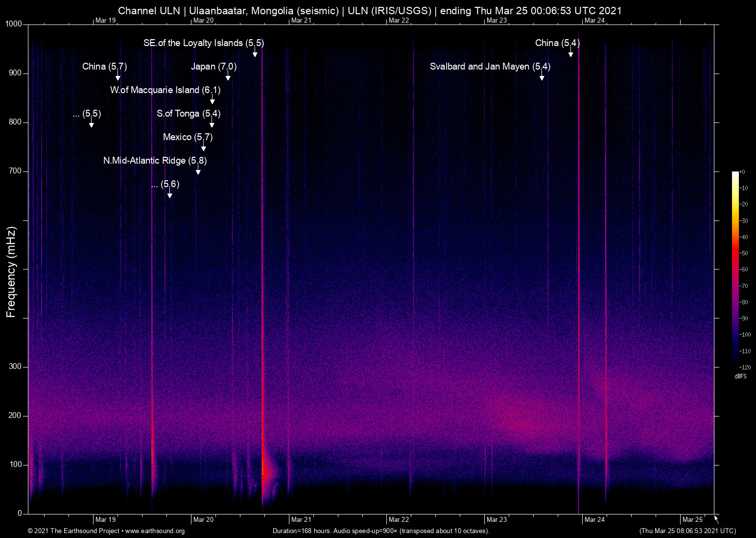This screenshot has height=538, width=756.
Task: Select the China (5.4) marker near Mar 24
Action: point(570,52)
